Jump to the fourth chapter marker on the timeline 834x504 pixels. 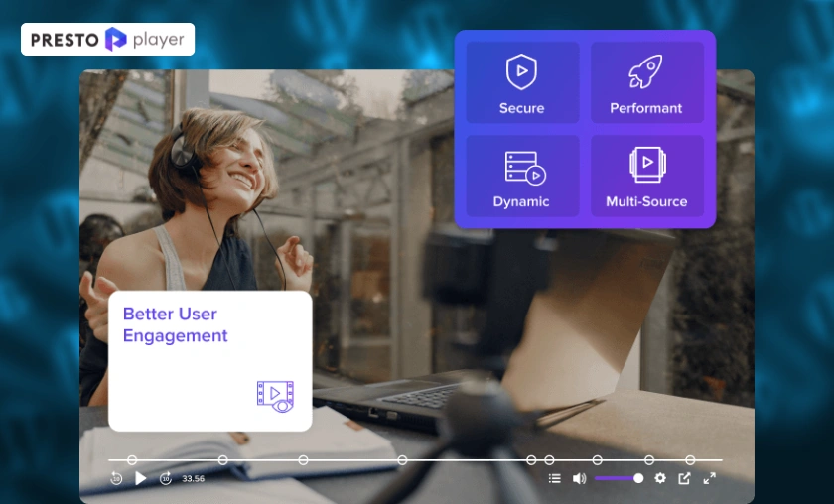403,460
